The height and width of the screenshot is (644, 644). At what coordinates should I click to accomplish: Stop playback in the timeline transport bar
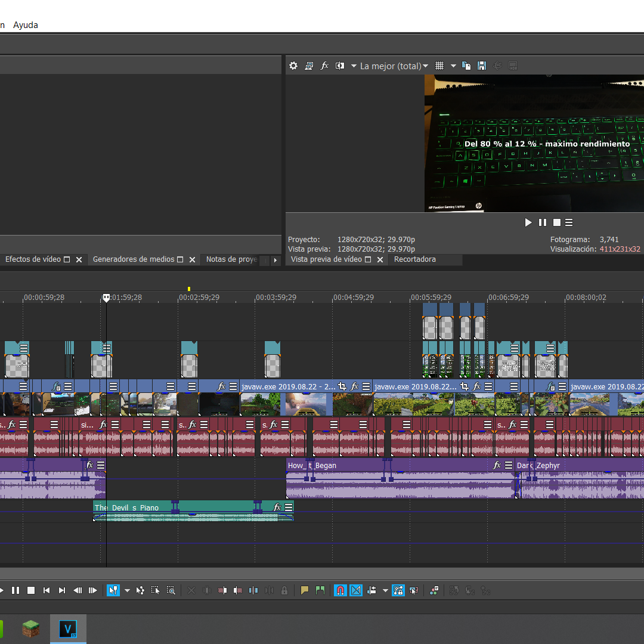31,590
